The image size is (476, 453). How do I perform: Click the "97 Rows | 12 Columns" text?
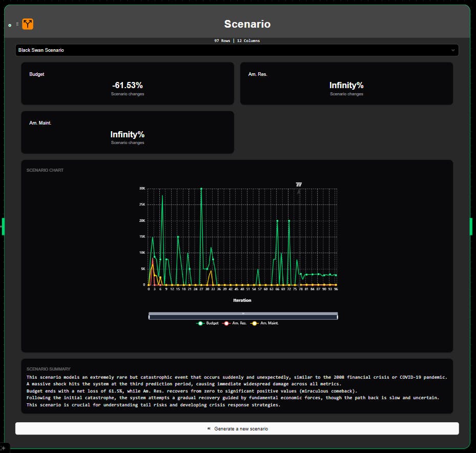coord(237,40)
